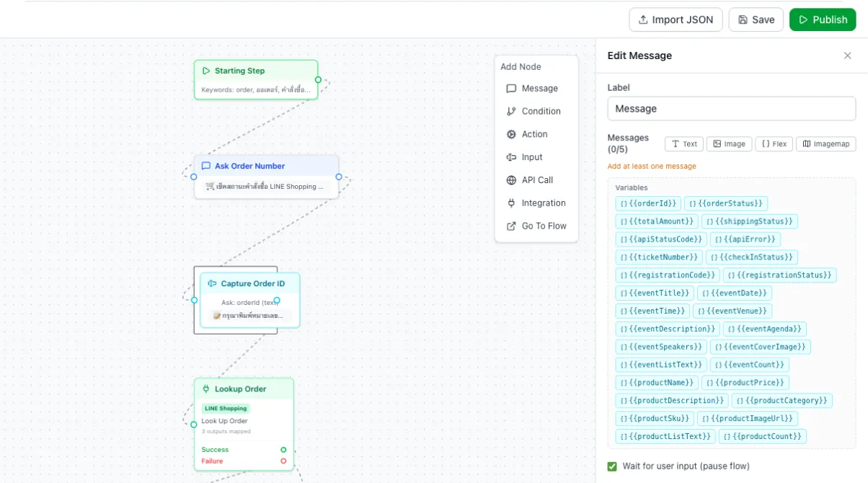
Task: Click the Message icon in Add Node
Action: click(x=511, y=89)
